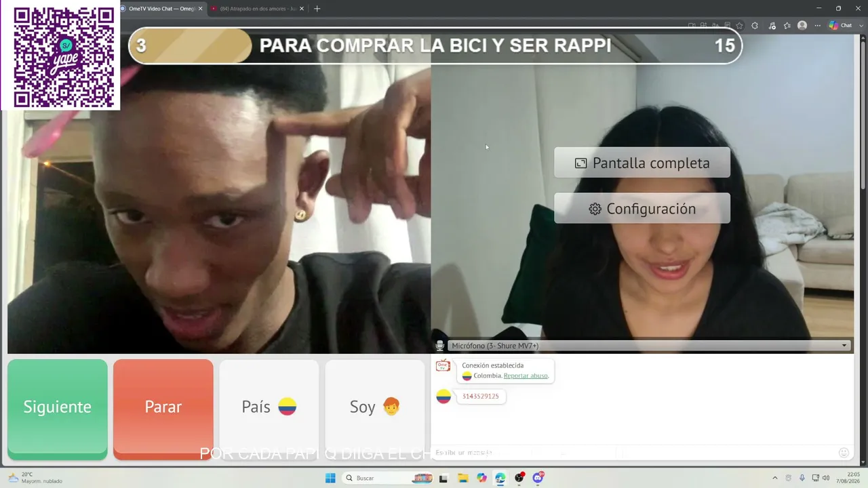Click the read aloud icon in the address bar
Image resolution: width=868 pixels, height=488 pixels.
point(716,26)
